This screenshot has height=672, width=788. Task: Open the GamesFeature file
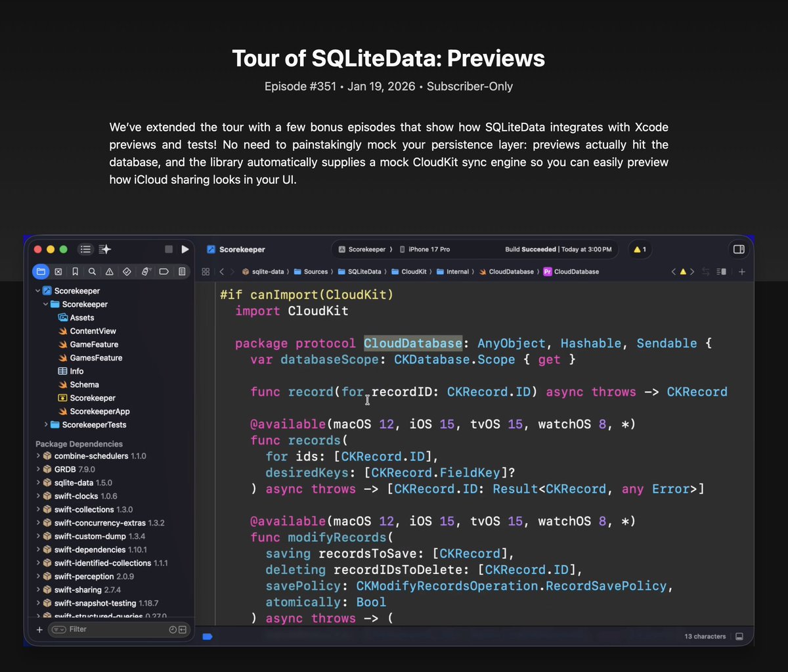point(91,358)
